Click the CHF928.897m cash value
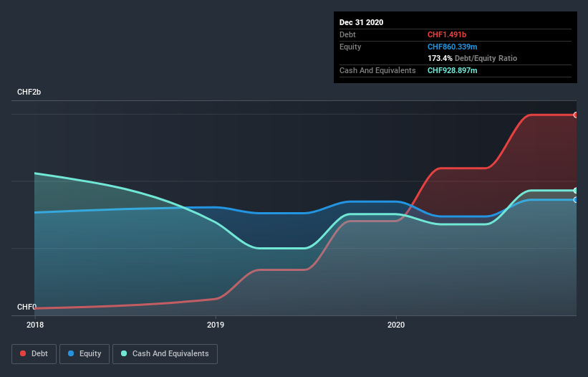The width and height of the screenshot is (588, 377). click(452, 70)
